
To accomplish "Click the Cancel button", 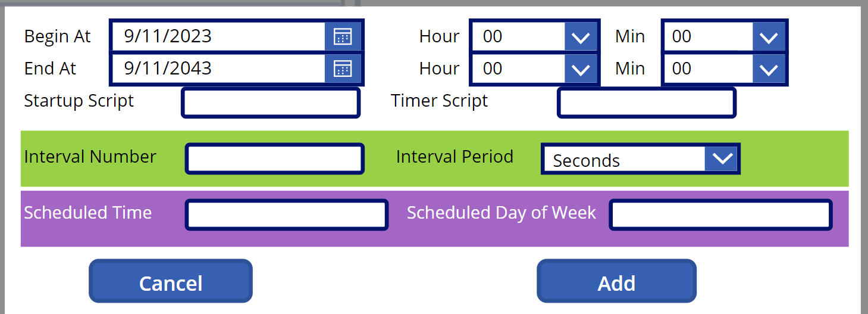I will 171,281.
